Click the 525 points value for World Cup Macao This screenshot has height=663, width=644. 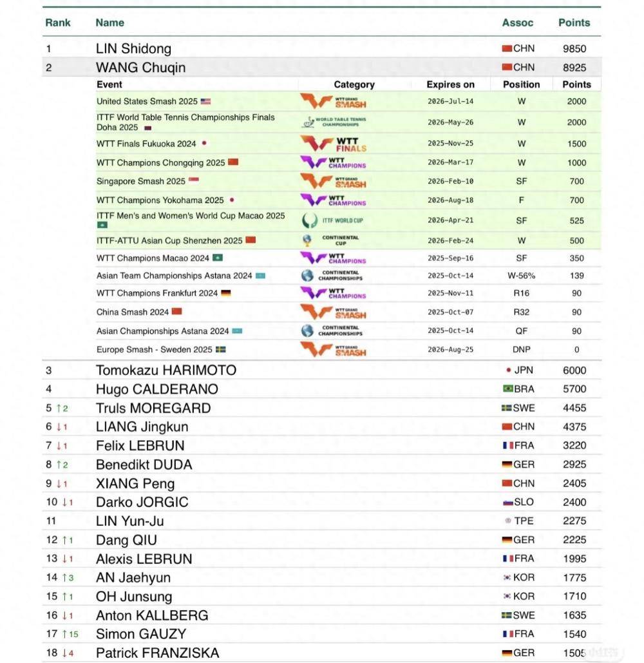click(577, 221)
